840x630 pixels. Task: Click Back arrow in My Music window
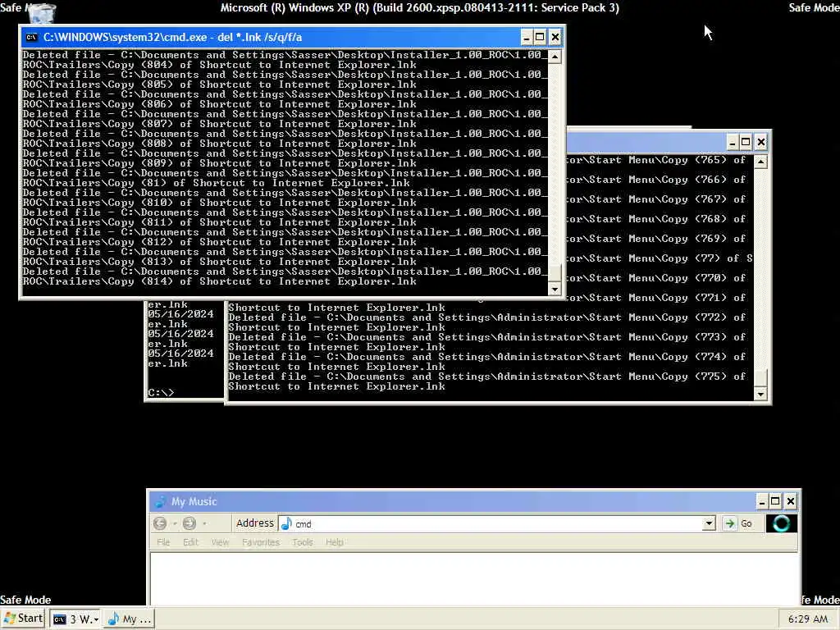pyautogui.click(x=160, y=523)
